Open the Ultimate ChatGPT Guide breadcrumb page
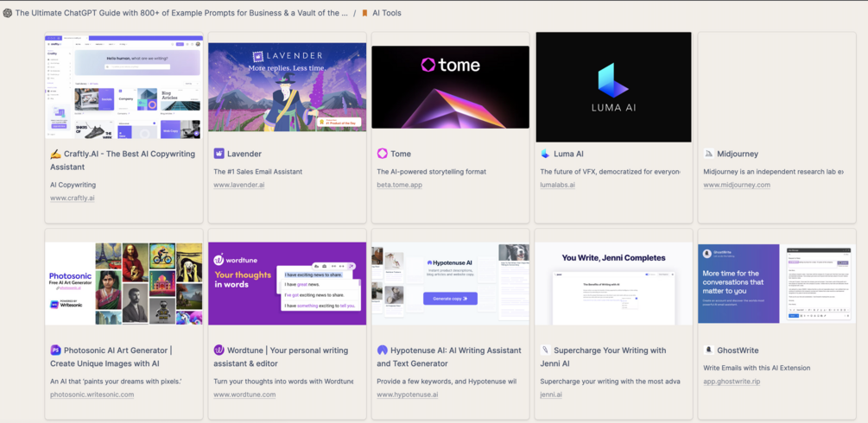The image size is (868, 423). click(181, 13)
